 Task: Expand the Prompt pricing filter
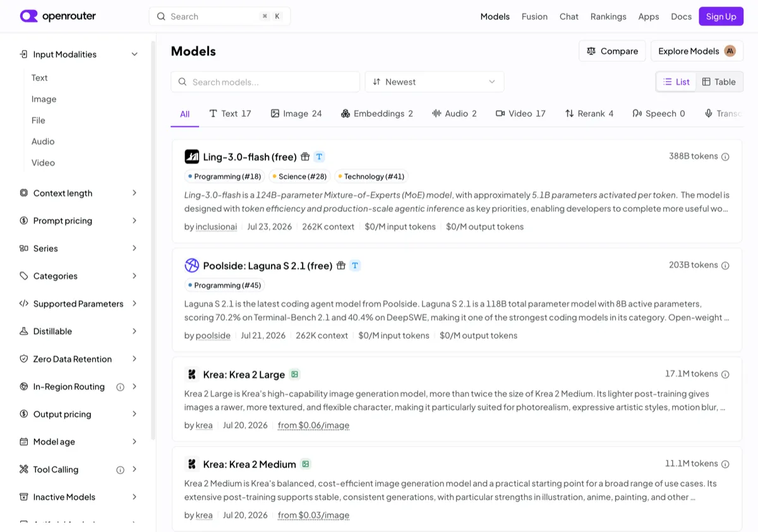pyautogui.click(x=79, y=221)
